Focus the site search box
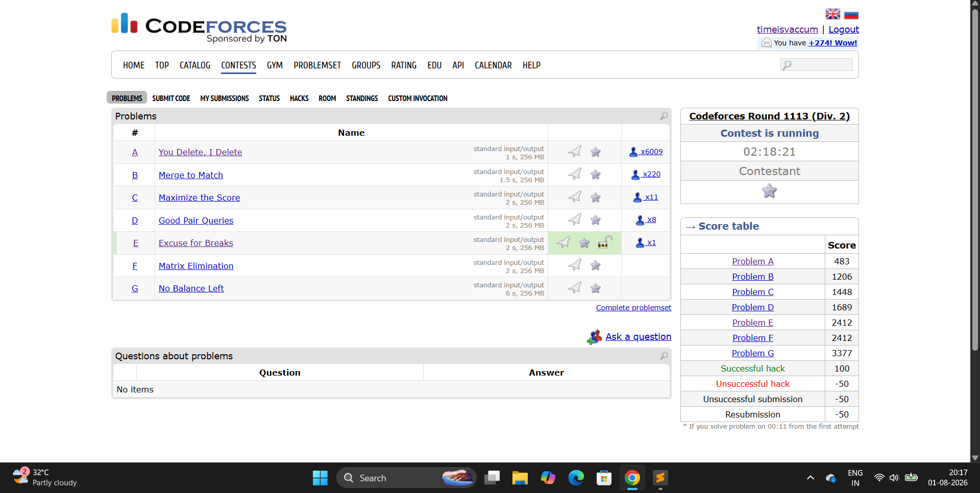The image size is (980, 493). pyautogui.click(x=816, y=65)
